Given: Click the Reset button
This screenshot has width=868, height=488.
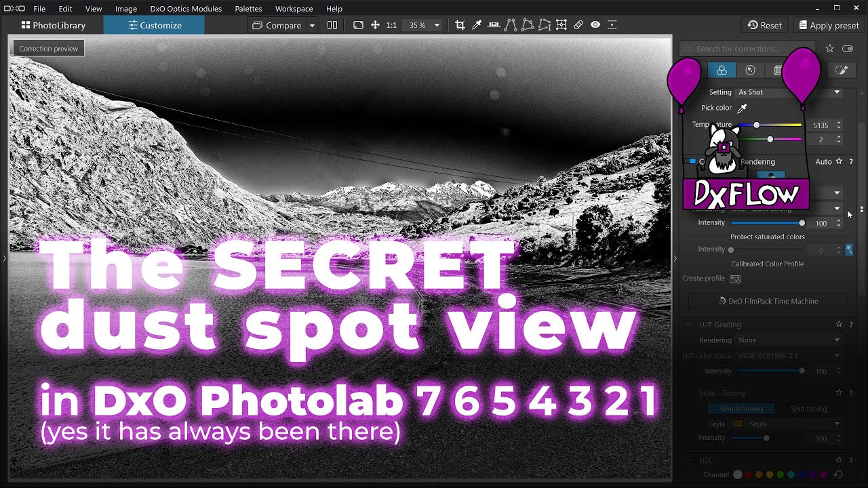Looking at the screenshot, I should pyautogui.click(x=764, y=25).
